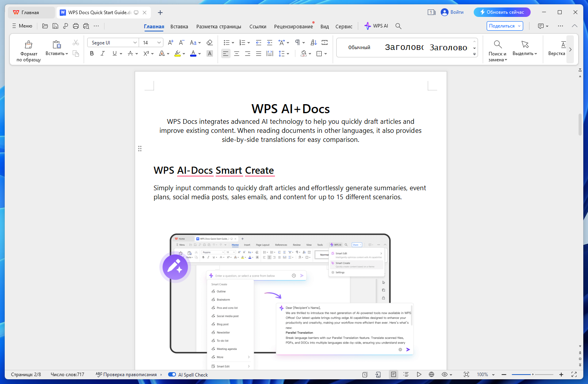Viewport: 588px width, 384px height.
Task: Toggle left text alignment
Action: (225, 53)
